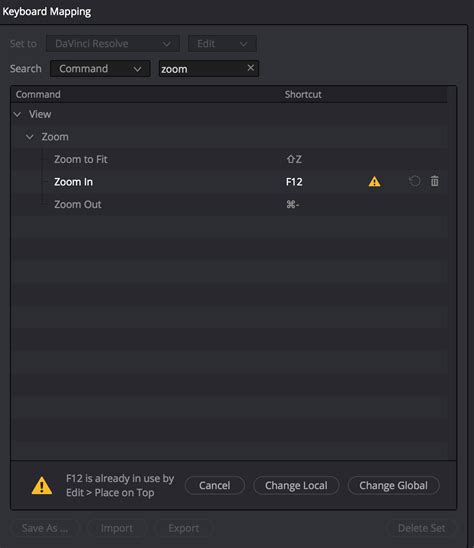Click the large warning triangle beside the F12 conflict message
Viewport: 474px width, 548px height.
[42, 485]
